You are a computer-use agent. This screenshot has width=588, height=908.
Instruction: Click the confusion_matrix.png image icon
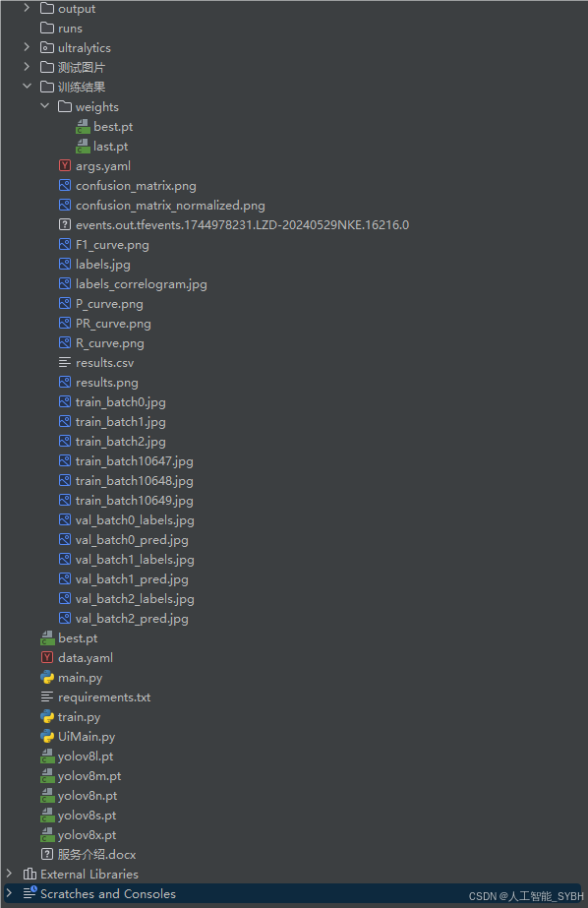coord(65,185)
